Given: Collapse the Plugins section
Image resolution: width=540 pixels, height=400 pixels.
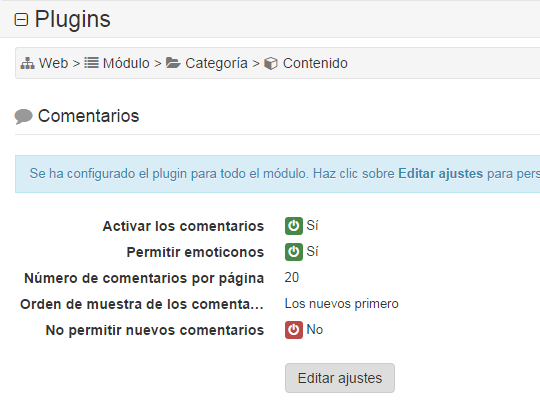Looking at the screenshot, I should click(x=21, y=19).
